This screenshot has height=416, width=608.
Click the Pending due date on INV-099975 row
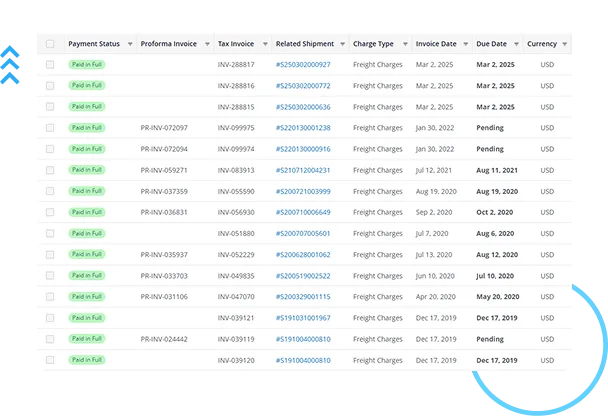pyautogui.click(x=490, y=128)
